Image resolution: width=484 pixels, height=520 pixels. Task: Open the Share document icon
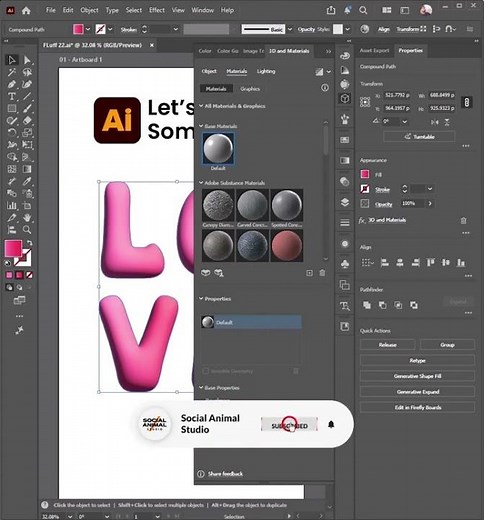point(331,10)
